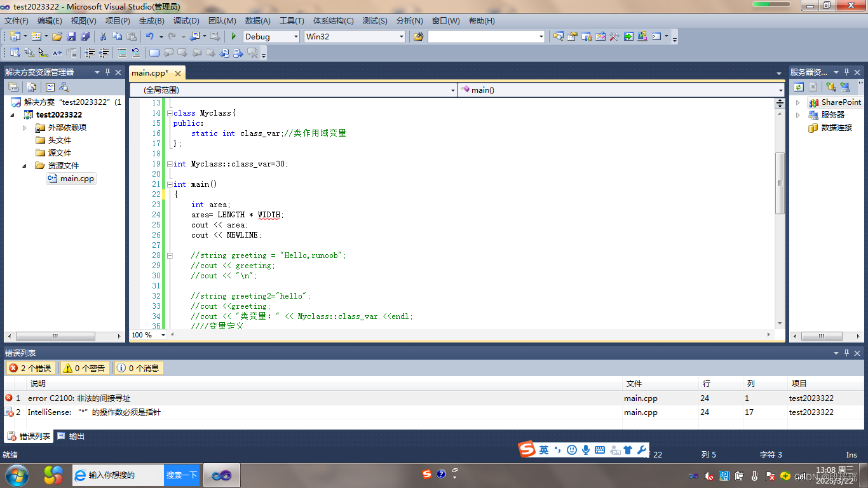Open the 生成(B) menu

click(151, 20)
